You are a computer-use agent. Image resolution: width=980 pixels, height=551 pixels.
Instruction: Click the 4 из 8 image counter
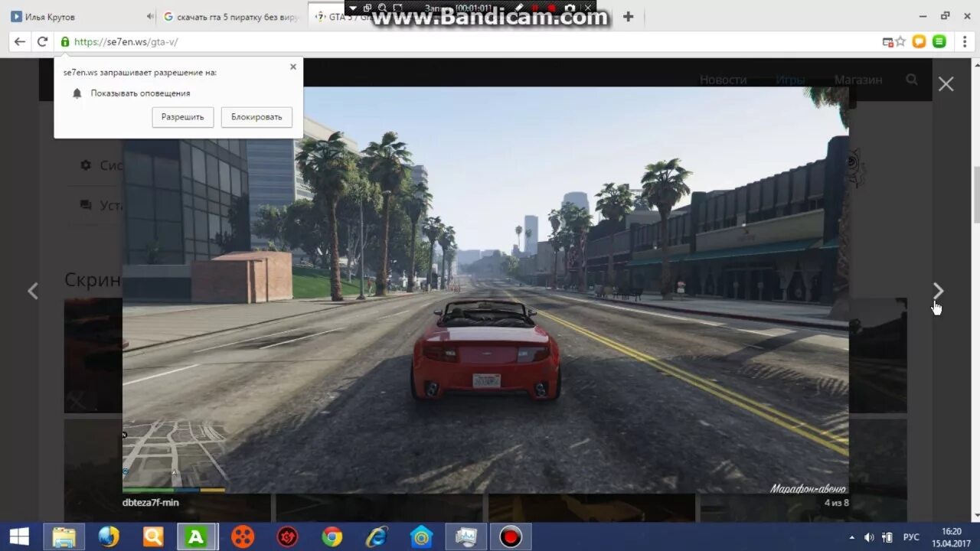click(x=836, y=503)
